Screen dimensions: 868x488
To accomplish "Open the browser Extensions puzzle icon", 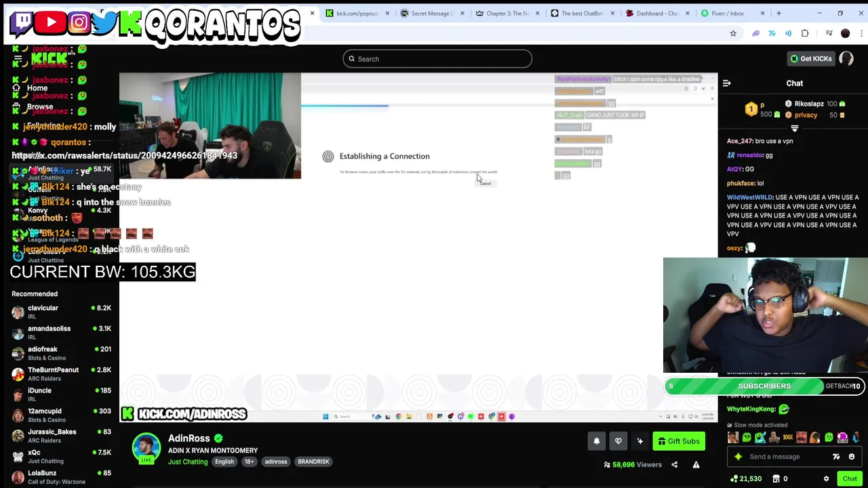I will pyautogui.click(x=805, y=33).
